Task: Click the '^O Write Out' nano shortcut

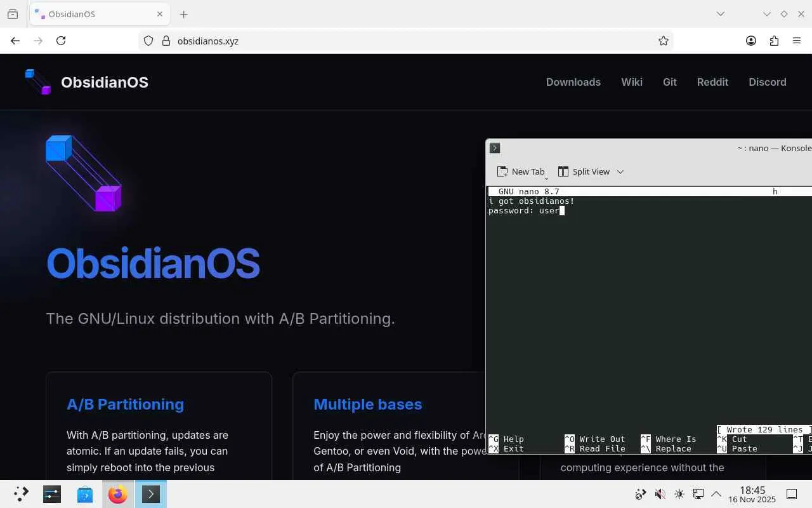Action: (x=595, y=439)
